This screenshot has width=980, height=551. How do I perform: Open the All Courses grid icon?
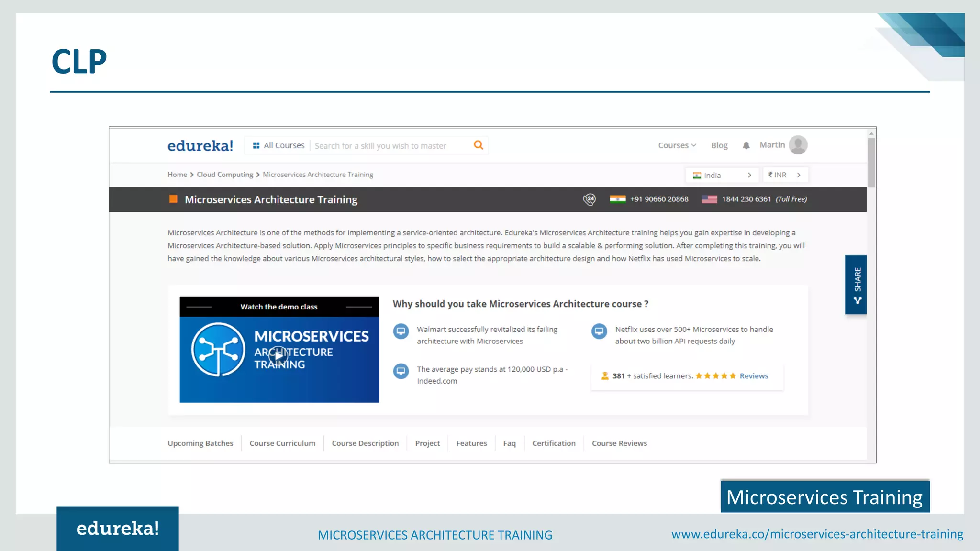click(x=256, y=145)
